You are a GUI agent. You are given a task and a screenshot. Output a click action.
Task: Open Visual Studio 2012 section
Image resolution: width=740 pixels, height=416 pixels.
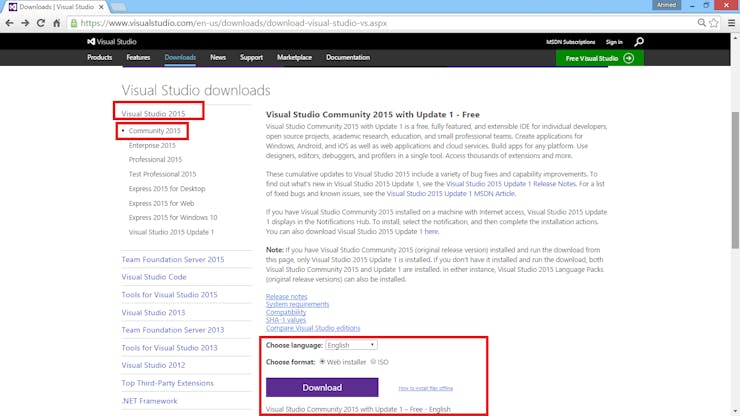coord(153,365)
